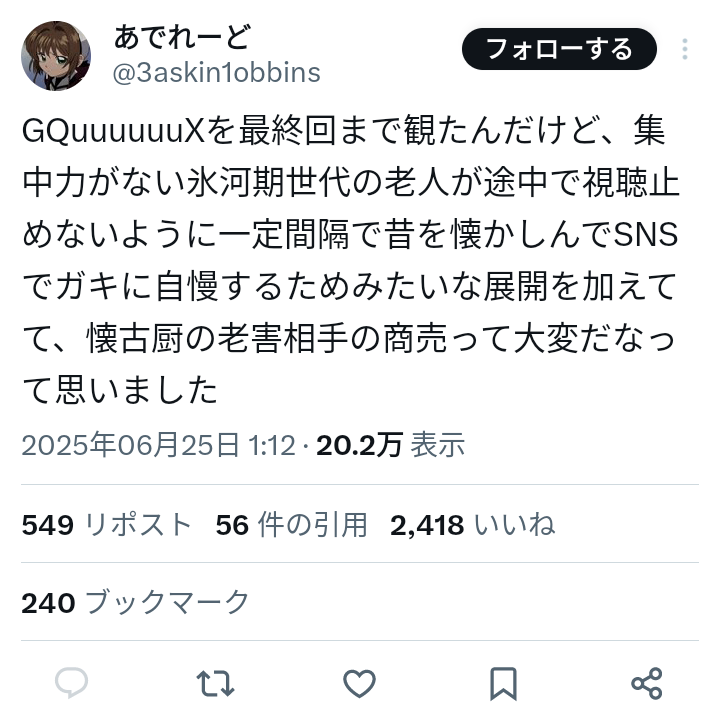
Task: Open the share icon at the bottom right
Action: (x=647, y=684)
